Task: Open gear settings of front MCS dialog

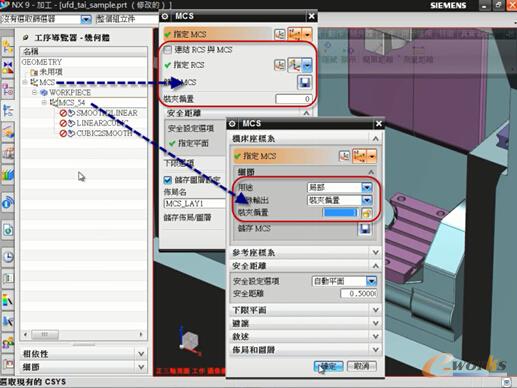Action: pyautogui.click(x=232, y=124)
